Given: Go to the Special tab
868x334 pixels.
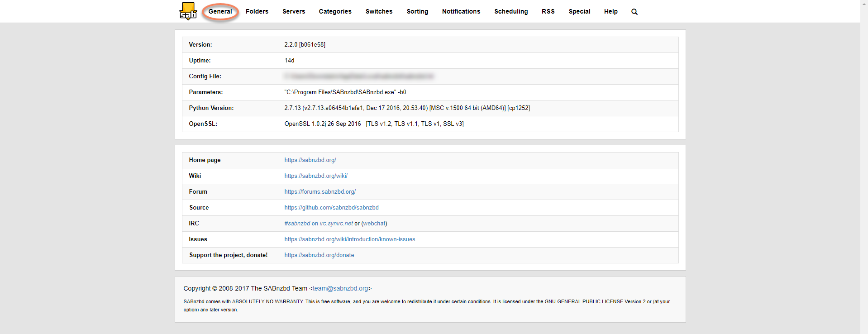Looking at the screenshot, I should 579,11.
